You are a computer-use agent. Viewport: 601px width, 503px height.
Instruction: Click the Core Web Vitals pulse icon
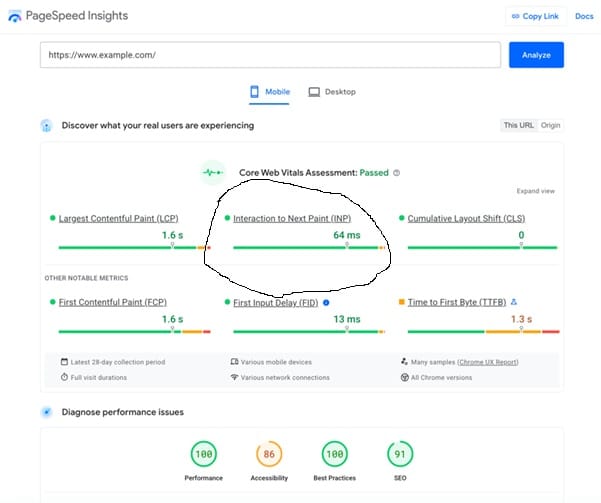213,173
